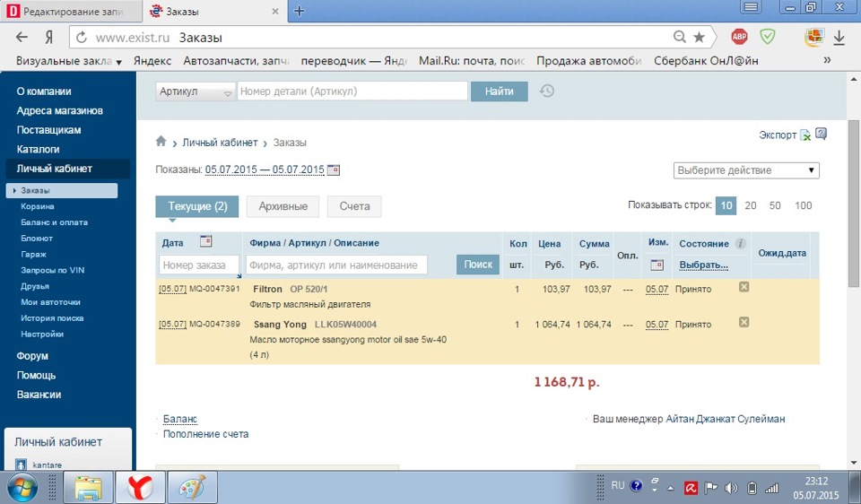This screenshot has height=504, width=861.
Task: Cancel the Filtron OP 520/1 order row
Action: coord(744,287)
